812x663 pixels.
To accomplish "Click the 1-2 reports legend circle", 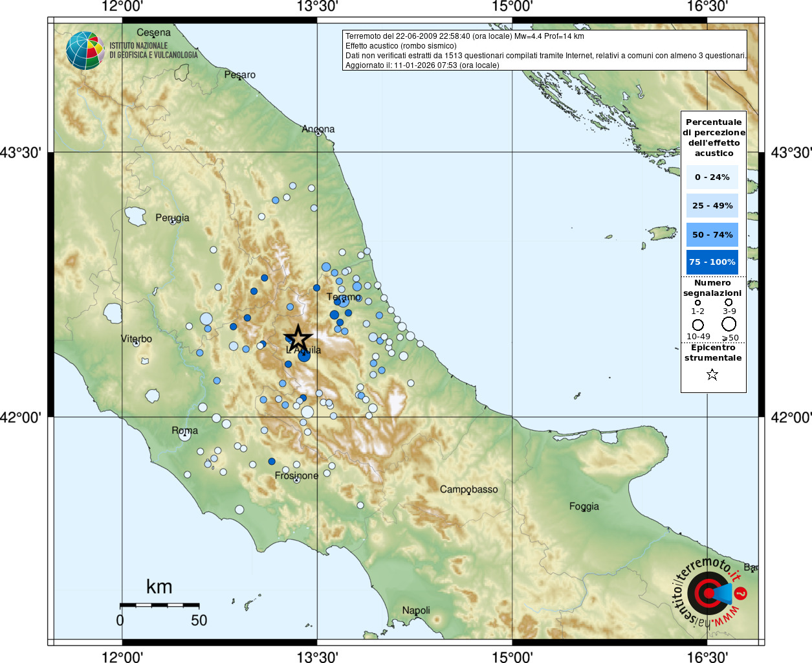I will 697,302.
